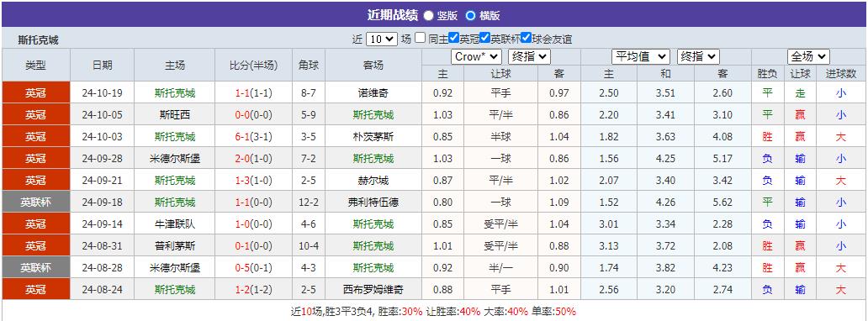The image size is (868, 321).
Task: Open score 0-0(0-0) for the 斯旺西 match
Action: pos(253,115)
